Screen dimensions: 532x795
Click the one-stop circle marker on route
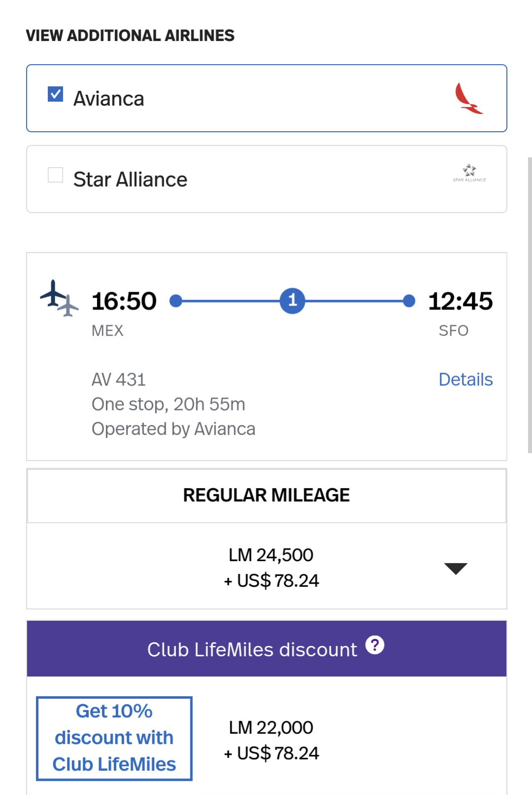[x=292, y=301]
